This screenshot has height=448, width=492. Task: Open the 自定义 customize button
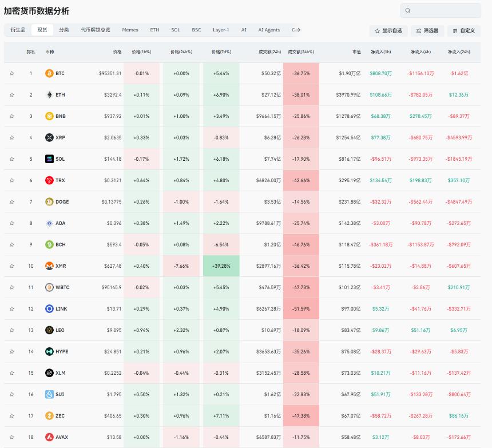[464, 30]
